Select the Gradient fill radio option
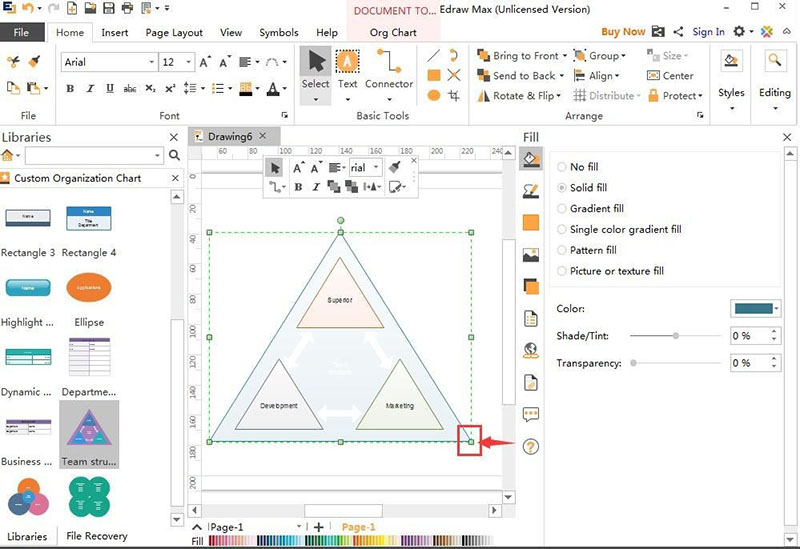Screen dimensions: 800x549 tap(562, 209)
